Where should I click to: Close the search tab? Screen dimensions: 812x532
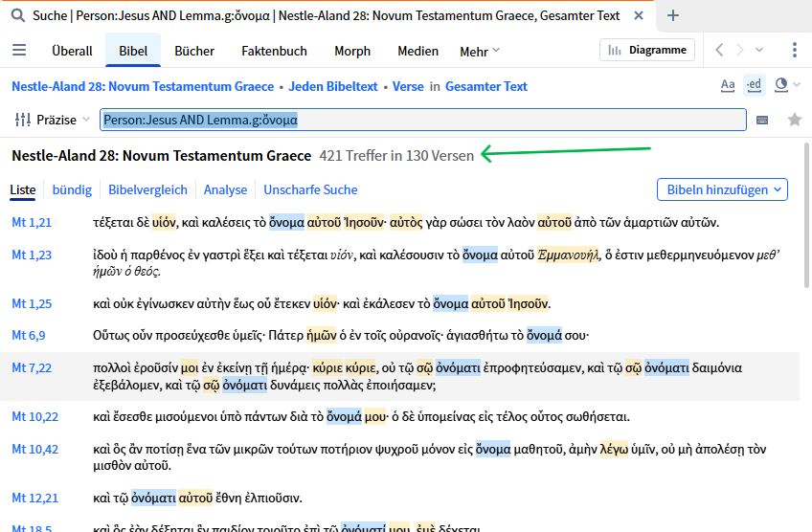pos(639,15)
